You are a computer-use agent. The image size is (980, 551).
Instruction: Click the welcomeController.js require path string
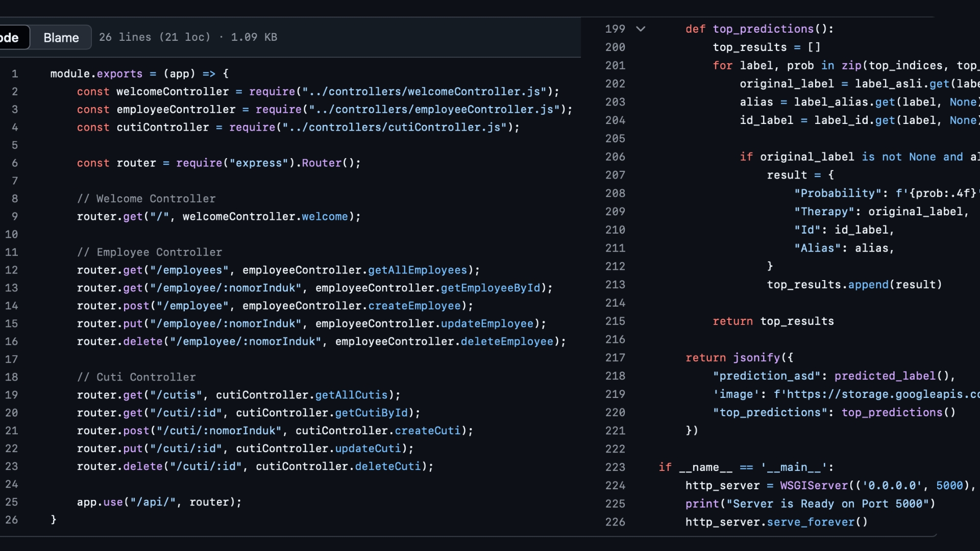424,92
